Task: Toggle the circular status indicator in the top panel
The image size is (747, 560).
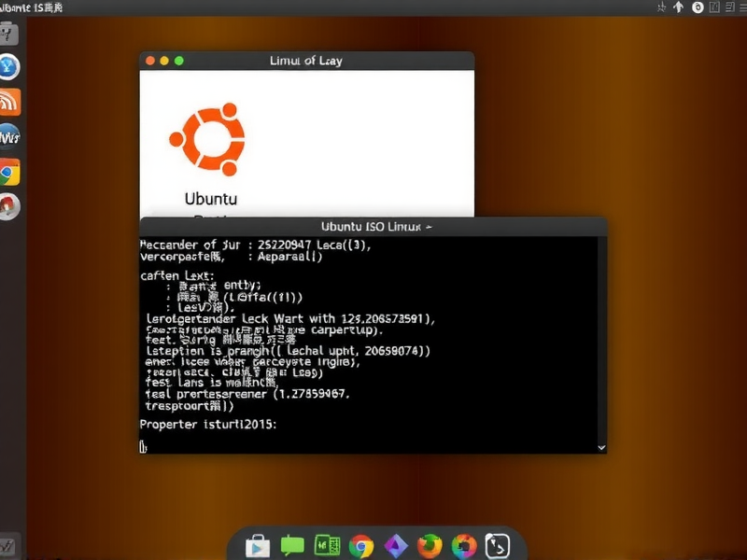Action: point(696,7)
